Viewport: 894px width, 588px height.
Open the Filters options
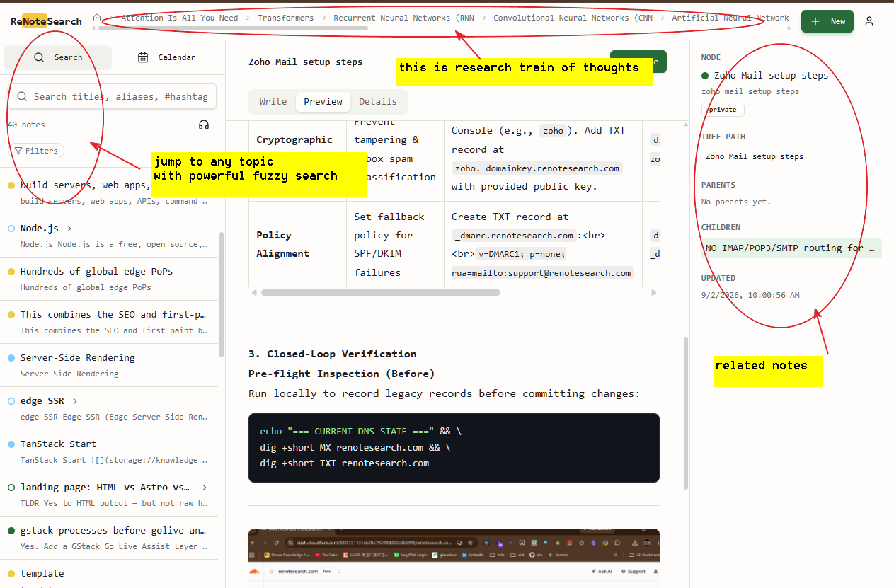(35, 151)
